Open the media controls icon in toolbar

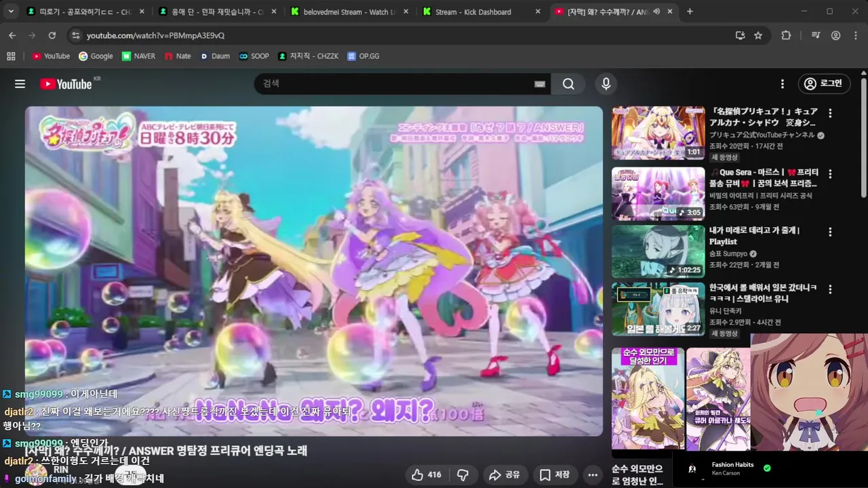[816, 35]
